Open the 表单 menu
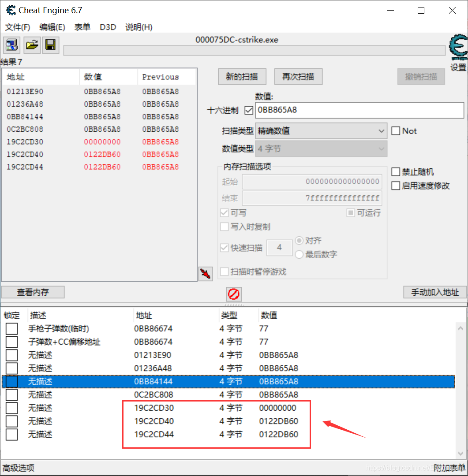 click(82, 27)
